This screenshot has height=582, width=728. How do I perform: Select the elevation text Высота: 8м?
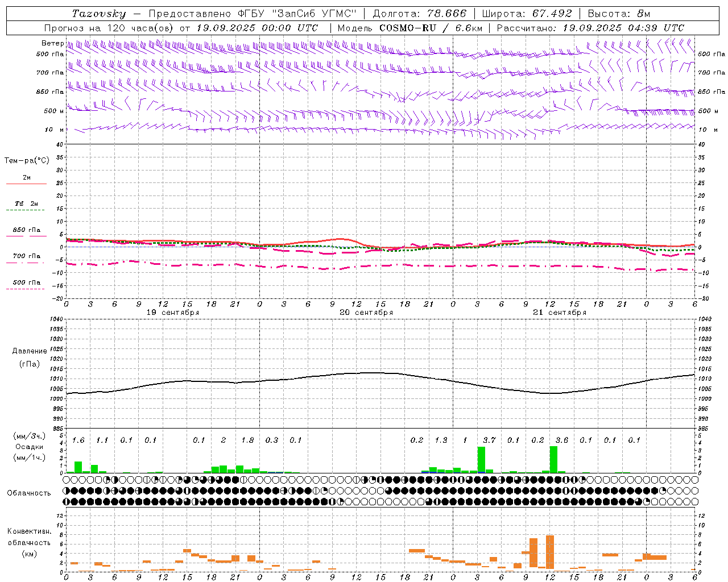pos(619,14)
